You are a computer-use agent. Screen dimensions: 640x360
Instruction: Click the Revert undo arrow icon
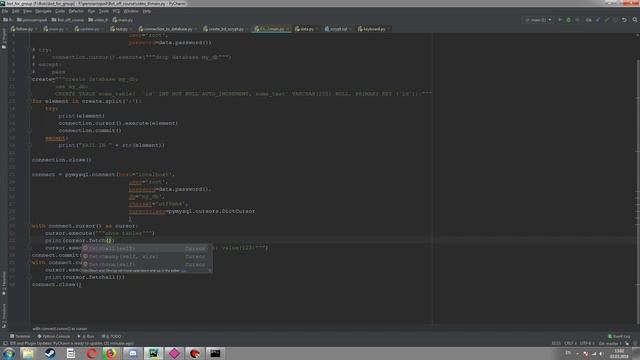(x=624, y=20)
